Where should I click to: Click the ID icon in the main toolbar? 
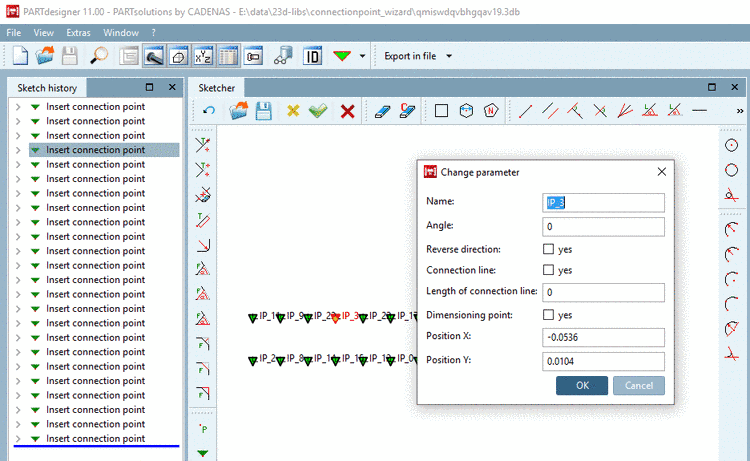(312, 56)
